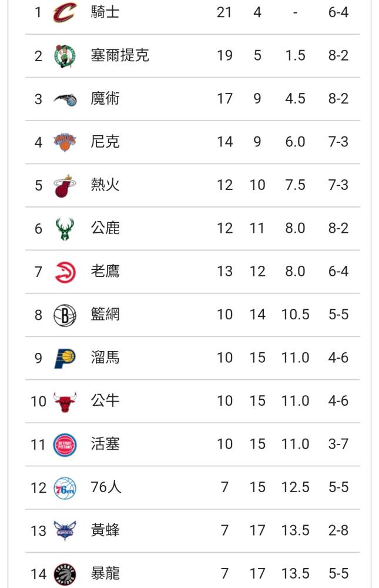The width and height of the screenshot is (379, 588).
Task: Tap the Bulls logo icon
Action: [65, 402]
